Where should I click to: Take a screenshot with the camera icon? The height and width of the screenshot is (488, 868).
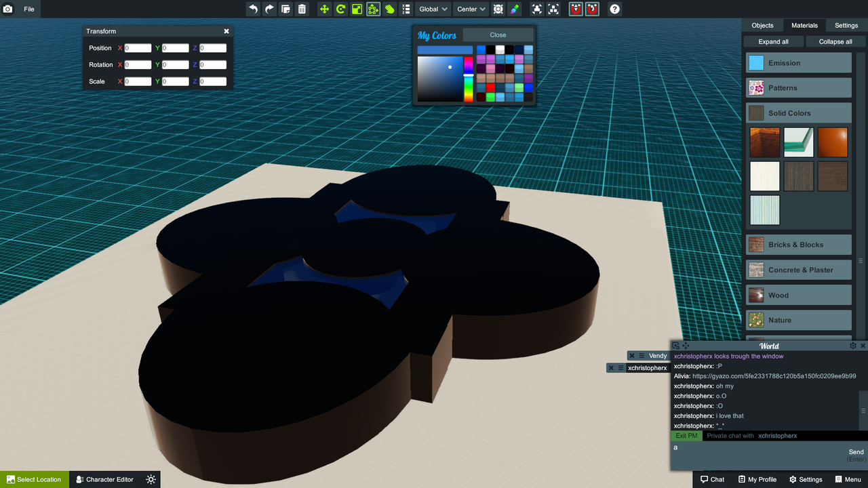click(8, 9)
